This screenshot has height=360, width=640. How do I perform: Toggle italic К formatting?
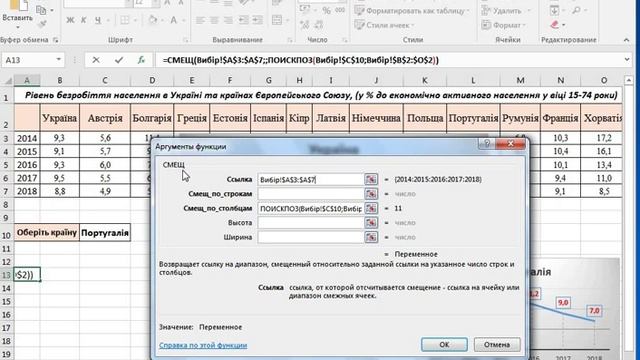[84, 20]
